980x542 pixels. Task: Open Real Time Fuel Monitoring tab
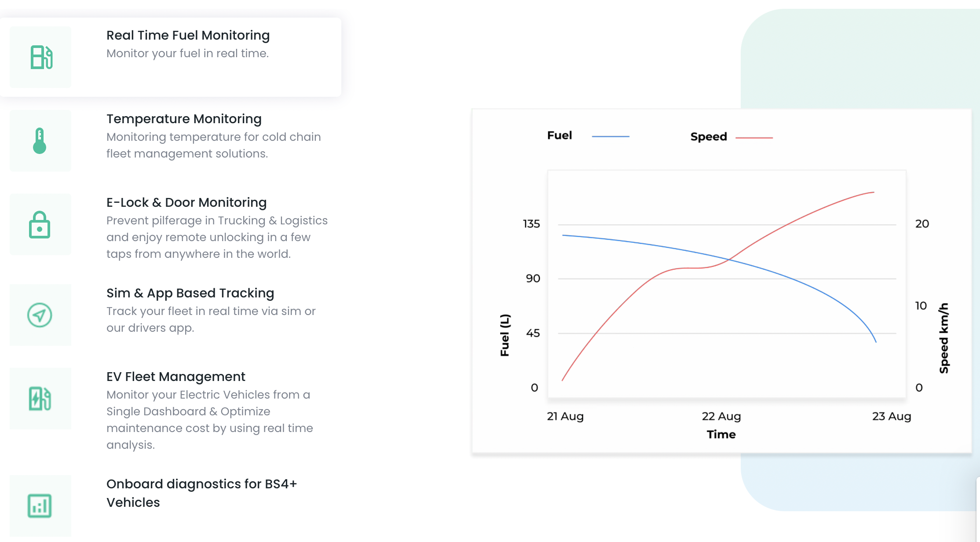[188, 35]
